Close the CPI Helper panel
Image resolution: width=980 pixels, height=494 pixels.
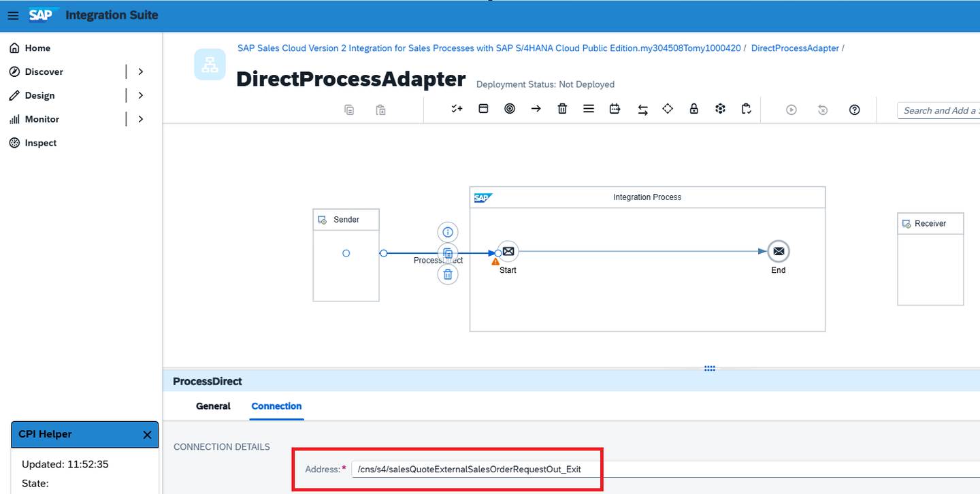click(147, 435)
